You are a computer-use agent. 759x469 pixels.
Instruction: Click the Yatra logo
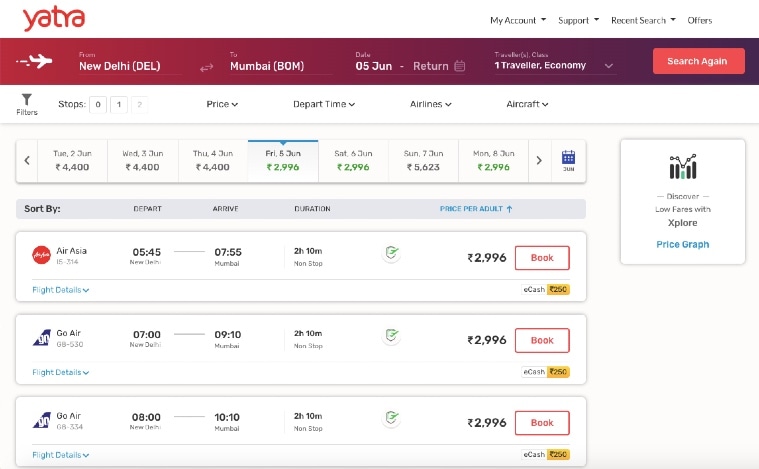click(53, 19)
